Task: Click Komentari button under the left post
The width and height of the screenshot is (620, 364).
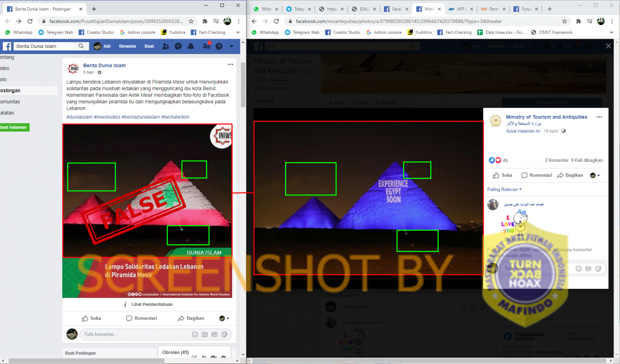Action: coord(142,318)
